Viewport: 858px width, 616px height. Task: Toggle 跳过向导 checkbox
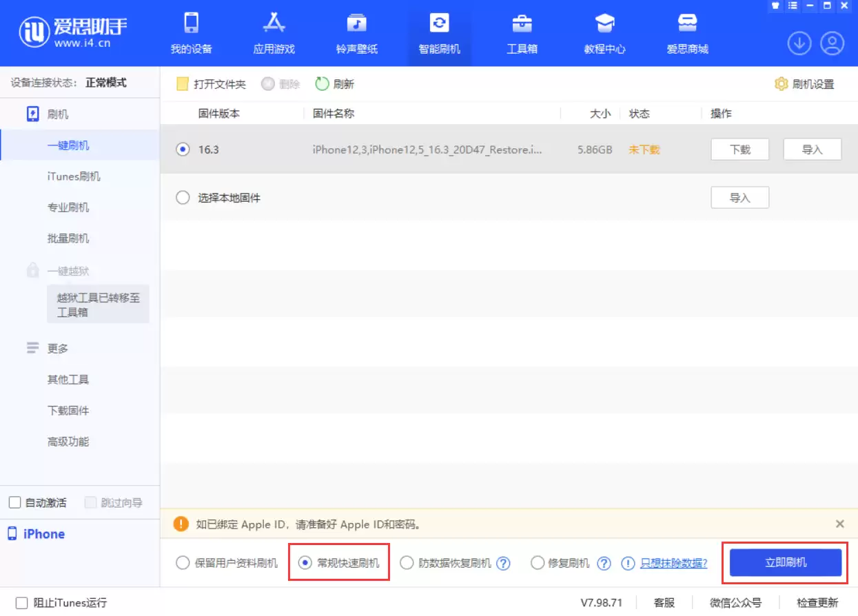point(90,502)
